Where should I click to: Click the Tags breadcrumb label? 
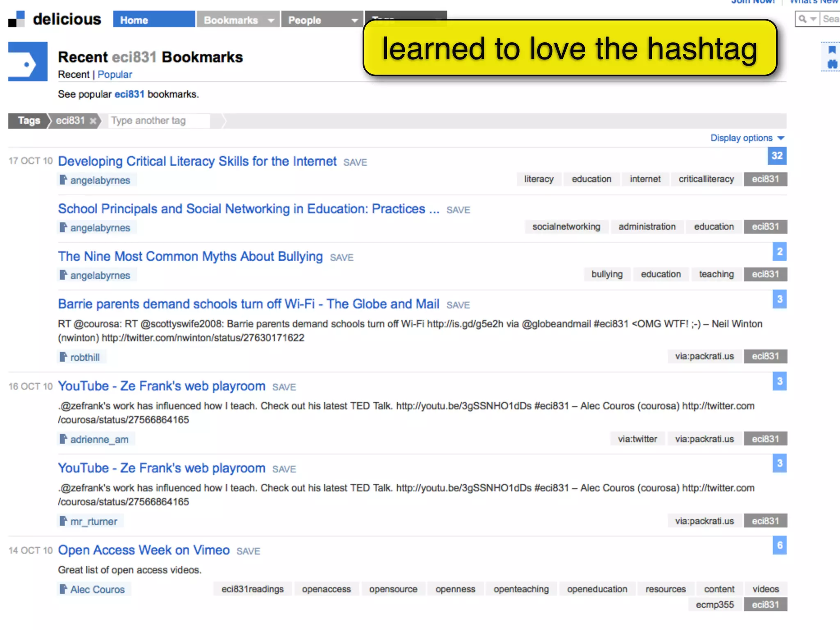tap(29, 121)
